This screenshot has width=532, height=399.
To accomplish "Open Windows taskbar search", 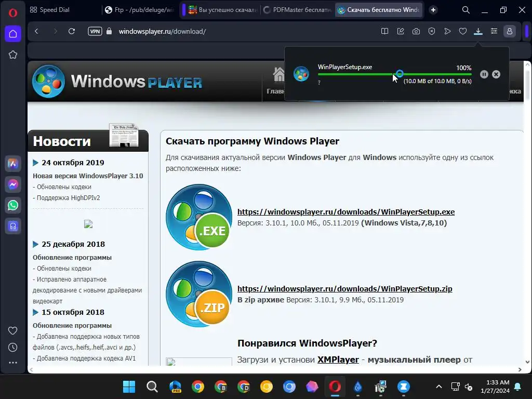I will click(x=152, y=387).
